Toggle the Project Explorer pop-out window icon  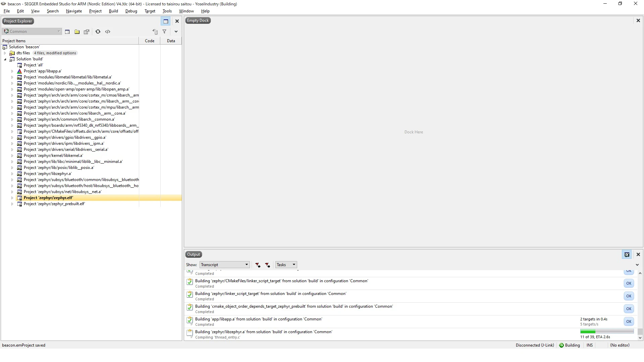point(166,21)
